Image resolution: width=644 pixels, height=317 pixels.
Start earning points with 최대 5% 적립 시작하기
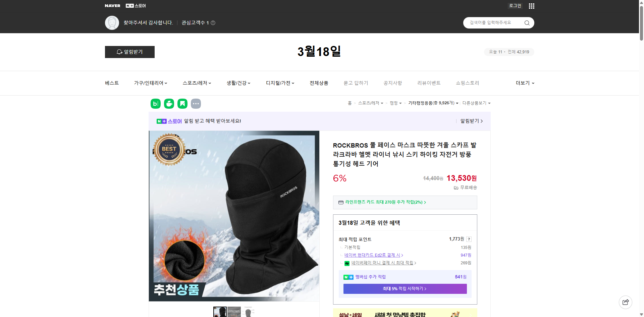click(x=405, y=288)
